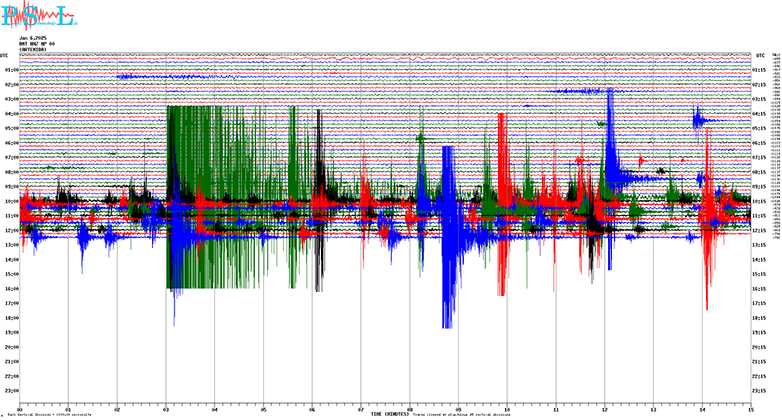Click the PSL logo in the top-left corner
Image resolution: width=782 pixels, height=420 pixels.
click(38, 17)
